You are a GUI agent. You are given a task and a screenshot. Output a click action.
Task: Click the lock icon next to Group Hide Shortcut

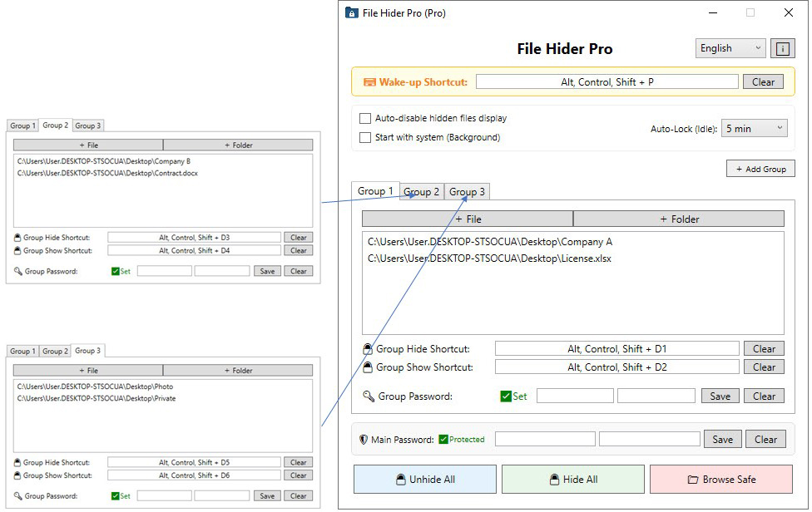[x=367, y=349]
